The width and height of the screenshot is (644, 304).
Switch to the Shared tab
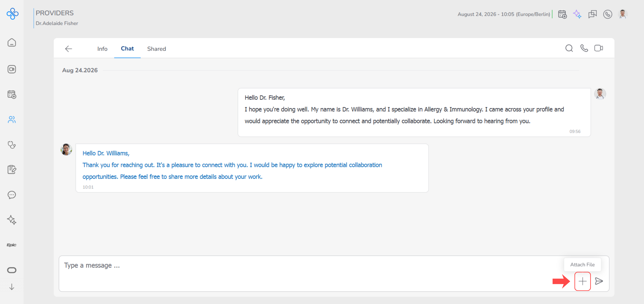(156, 49)
